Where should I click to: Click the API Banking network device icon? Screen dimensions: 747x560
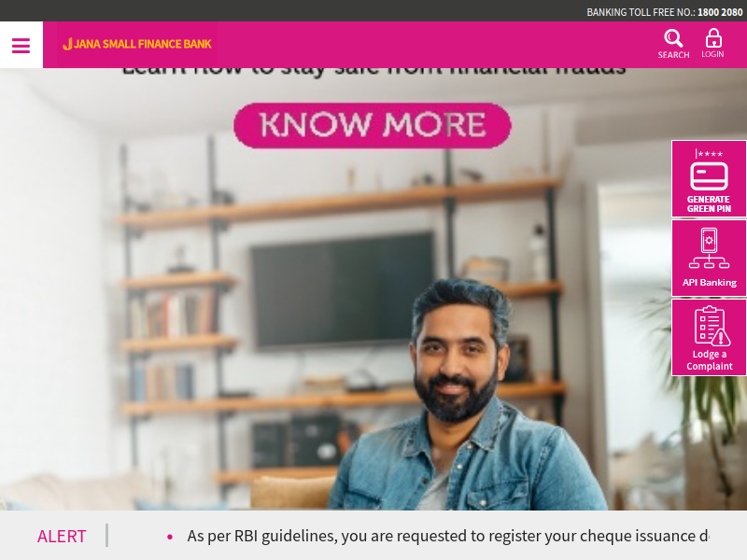click(x=709, y=248)
